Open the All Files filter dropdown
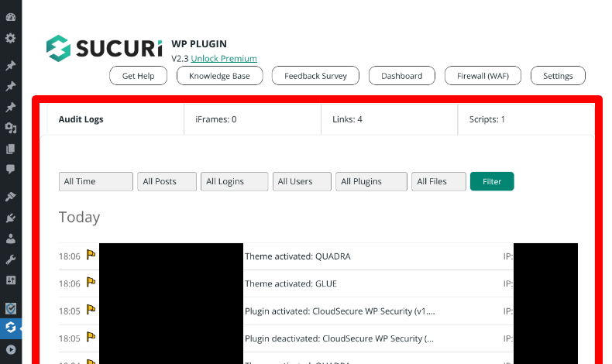The height and width of the screenshot is (364, 612). [438, 181]
